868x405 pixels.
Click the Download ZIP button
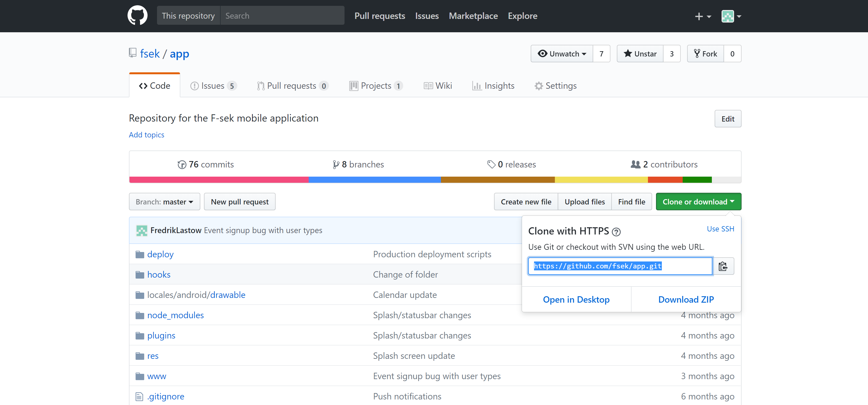[x=686, y=299]
